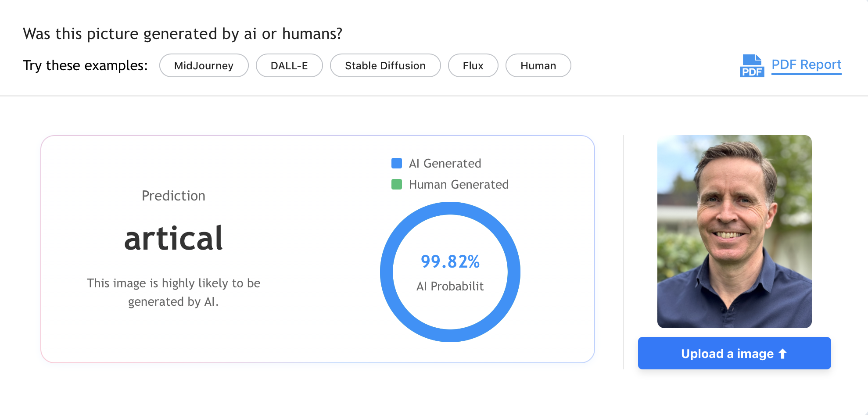This screenshot has height=415, width=868.
Task: Click the 'Try these examples:' label
Action: coord(85,65)
